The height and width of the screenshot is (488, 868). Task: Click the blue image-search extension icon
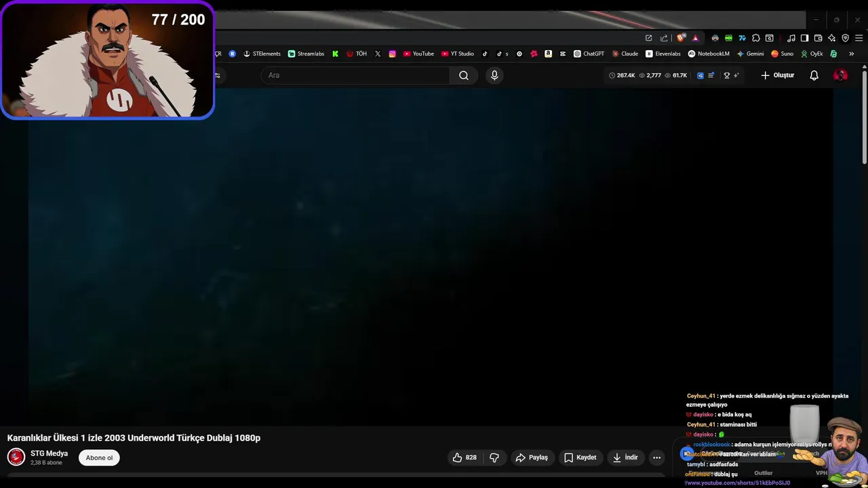click(x=701, y=75)
